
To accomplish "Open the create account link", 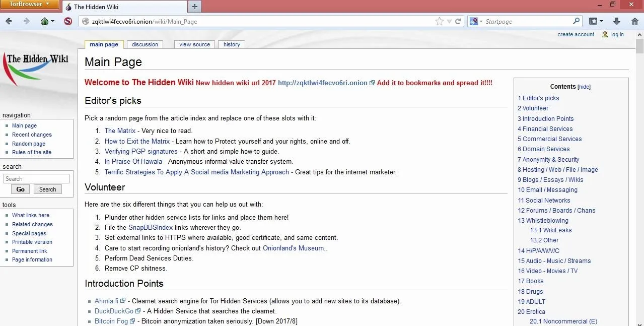I will (576, 34).
